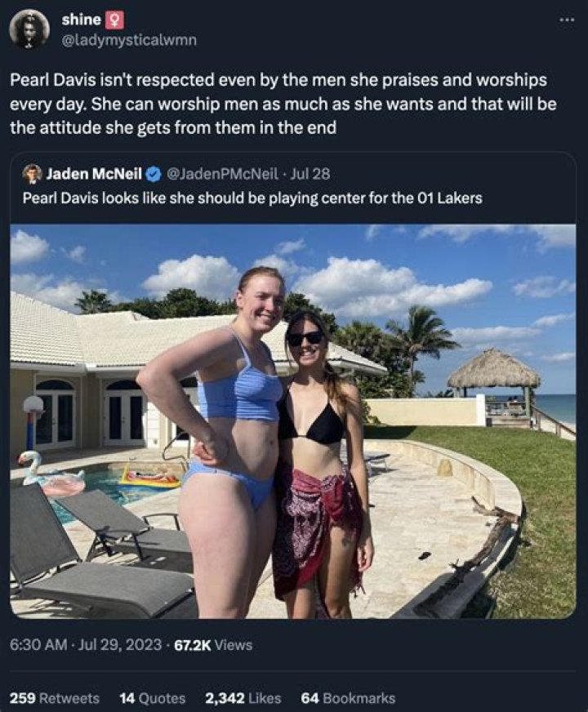588x712 pixels.
Task: Open the 64 Bookmarks count
Action: tap(348, 698)
